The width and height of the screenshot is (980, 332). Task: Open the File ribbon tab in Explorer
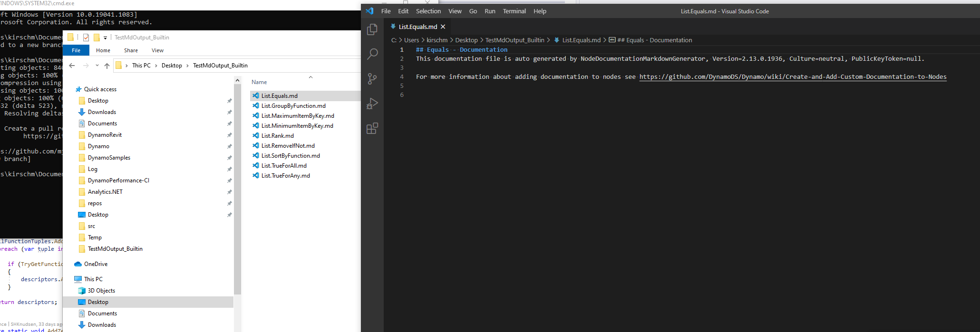(x=76, y=50)
